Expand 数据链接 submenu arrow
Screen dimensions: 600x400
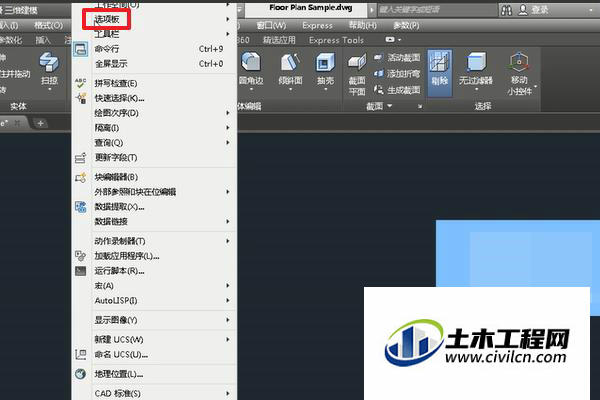(x=228, y=222)
